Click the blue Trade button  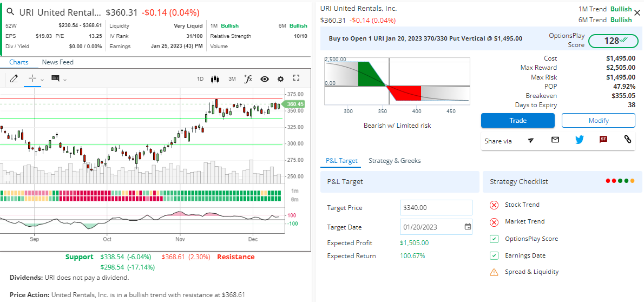pos(518,120)
